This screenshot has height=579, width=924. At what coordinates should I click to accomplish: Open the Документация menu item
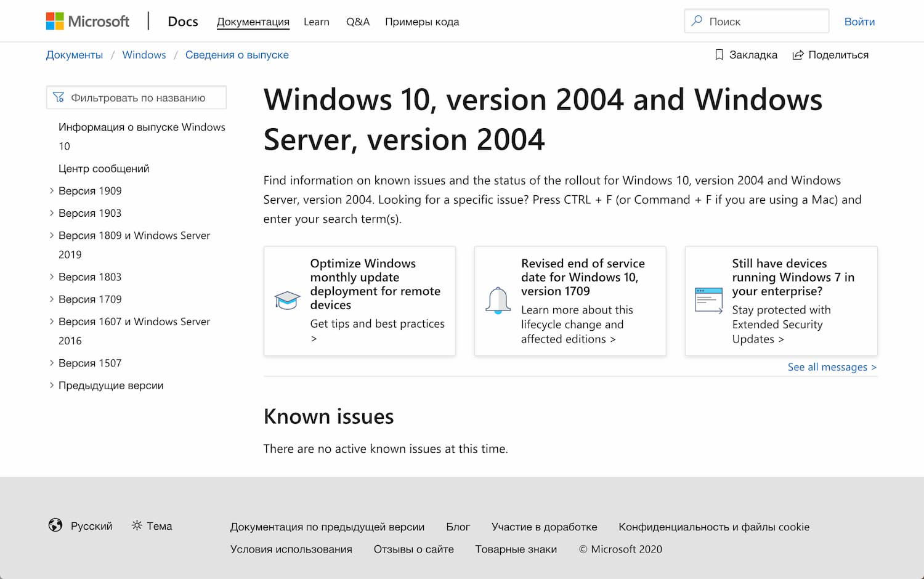tap(253, 22)
